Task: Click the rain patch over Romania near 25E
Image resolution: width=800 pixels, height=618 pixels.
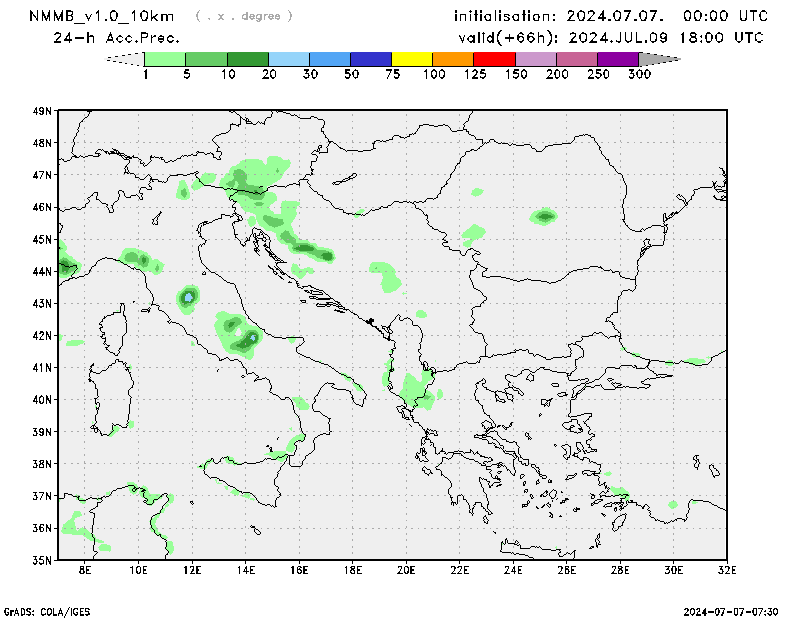Action: [x=544, y=216]
